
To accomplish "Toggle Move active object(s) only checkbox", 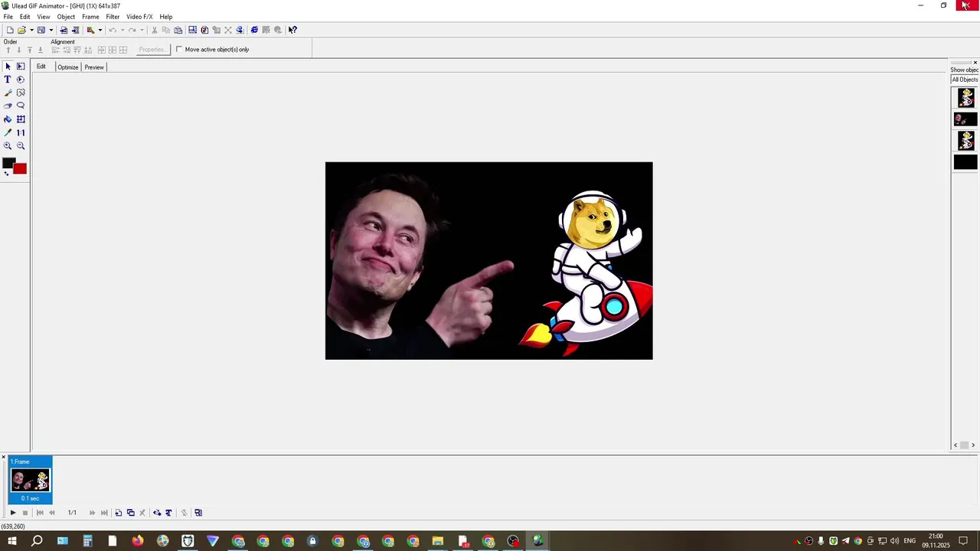I will tap(179, 49).
